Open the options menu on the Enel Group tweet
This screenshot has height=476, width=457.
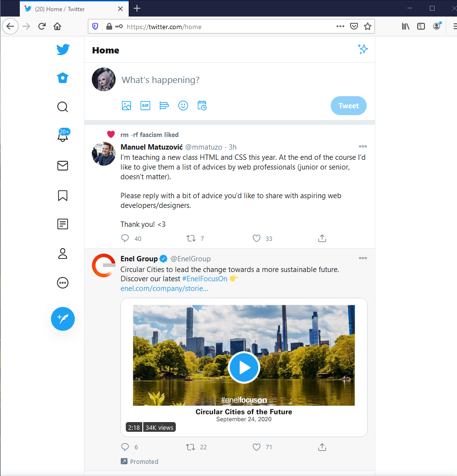point(363,258)
